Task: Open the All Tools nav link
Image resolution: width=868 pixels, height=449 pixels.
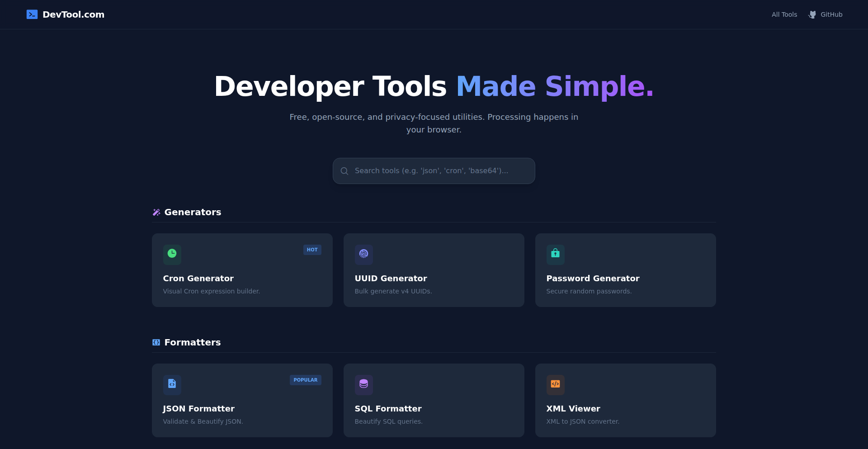Action: click(x=784, y=14)
